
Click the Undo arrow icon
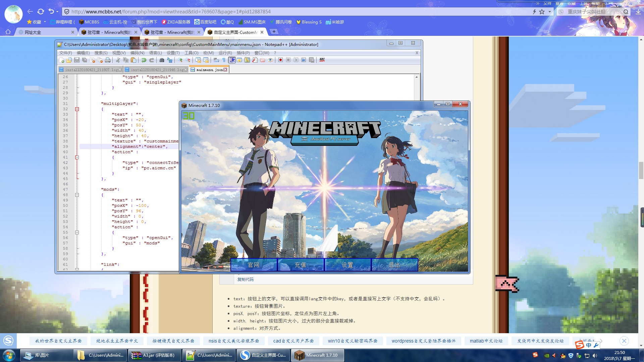[144, 60]
